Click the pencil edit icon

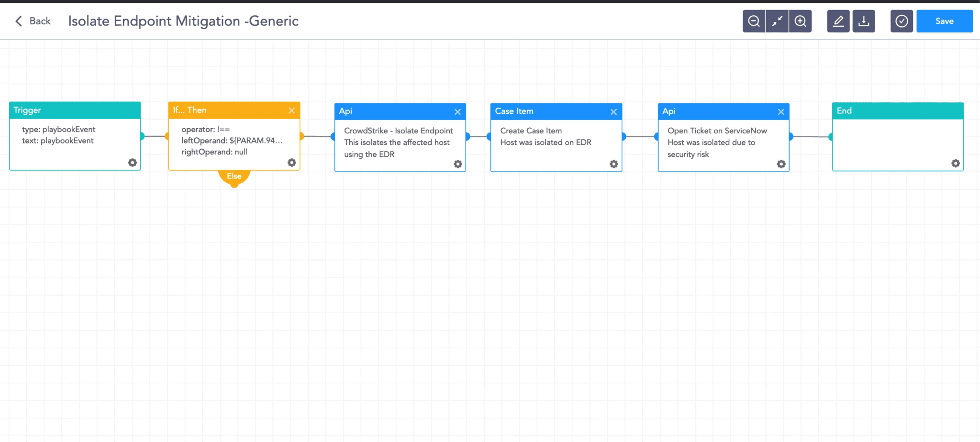[838, 21]
